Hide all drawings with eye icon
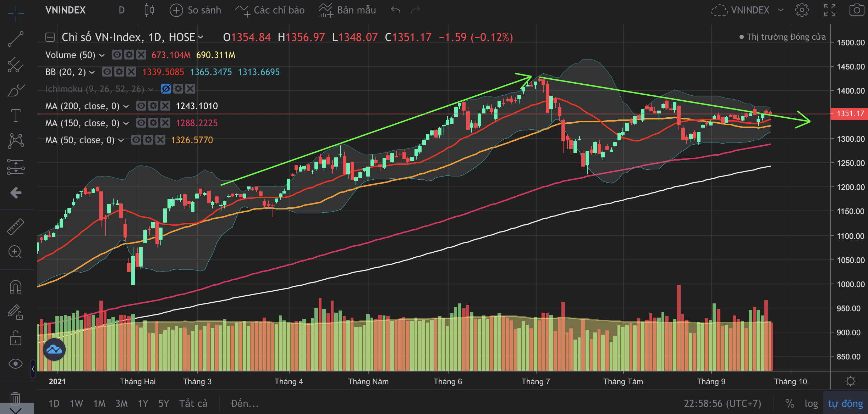Viewport: 868px width, 414px height. (16, 364)
